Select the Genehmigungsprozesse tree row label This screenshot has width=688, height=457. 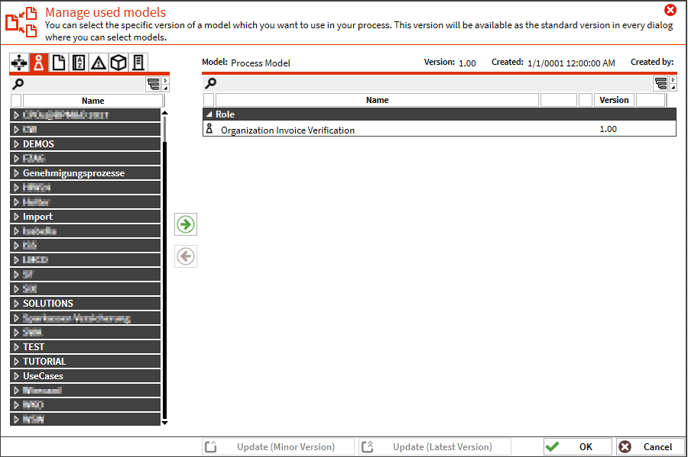pos(74,173)
